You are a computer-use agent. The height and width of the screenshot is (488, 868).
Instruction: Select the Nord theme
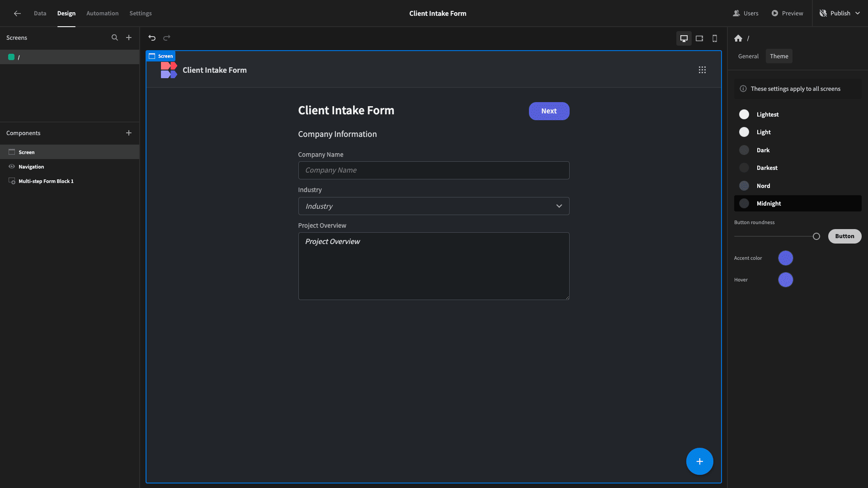tap(797, 186)
